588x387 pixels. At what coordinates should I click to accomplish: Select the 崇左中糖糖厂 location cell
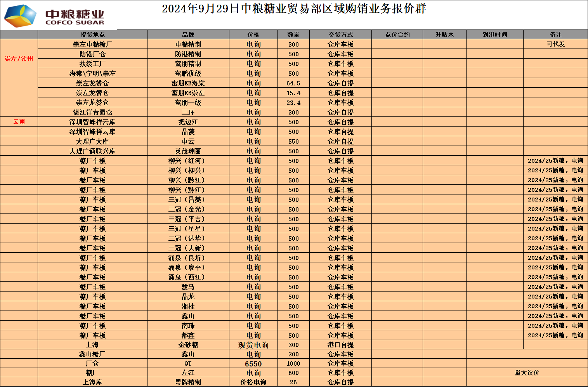pyautogui.click(x=92, y=44)
